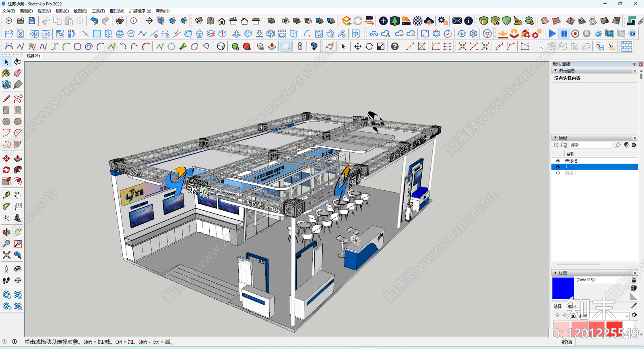Viewport: 644px width, 349px height.
Task: Collapse the 图元信息 panel section
Action: [x=555, y=71]
